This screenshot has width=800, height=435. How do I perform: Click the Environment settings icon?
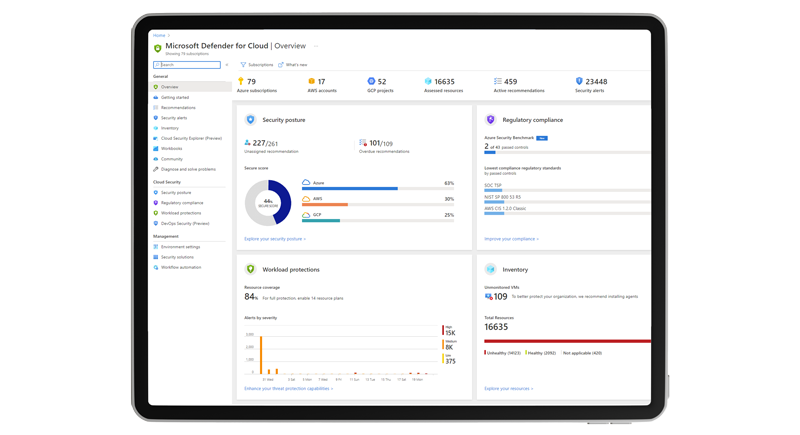[x=156, y=247]
